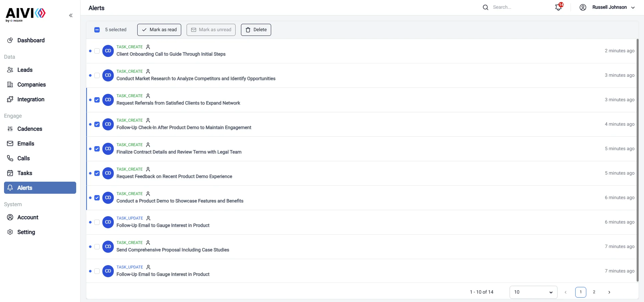Click the Calls phone icon
644x302 pixels.
tap(10, 158)
